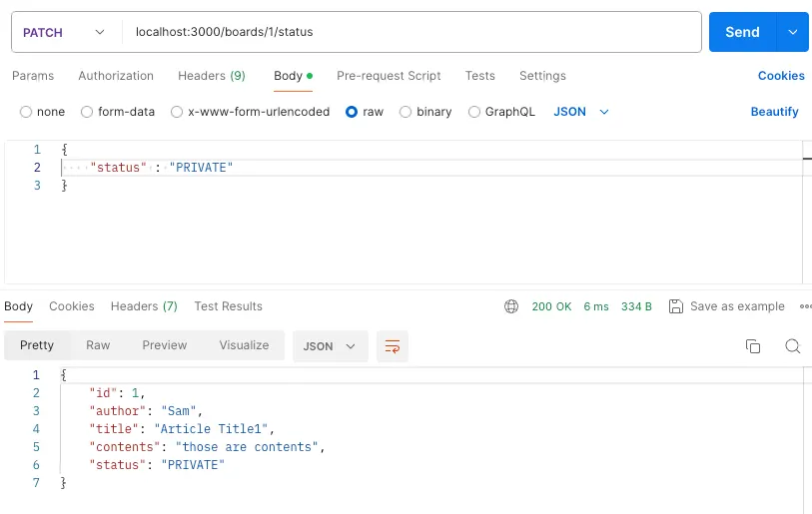
Task: Choose the binary body radio button
Action: [406, 112]
